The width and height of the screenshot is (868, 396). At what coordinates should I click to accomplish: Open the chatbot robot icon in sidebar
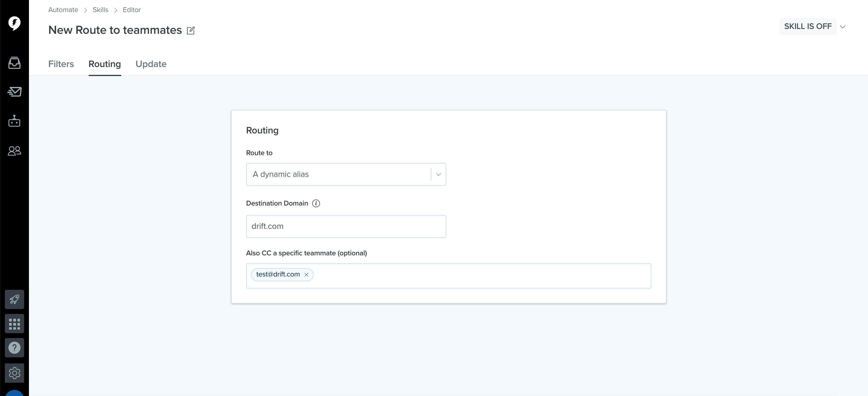coord(14,121)
